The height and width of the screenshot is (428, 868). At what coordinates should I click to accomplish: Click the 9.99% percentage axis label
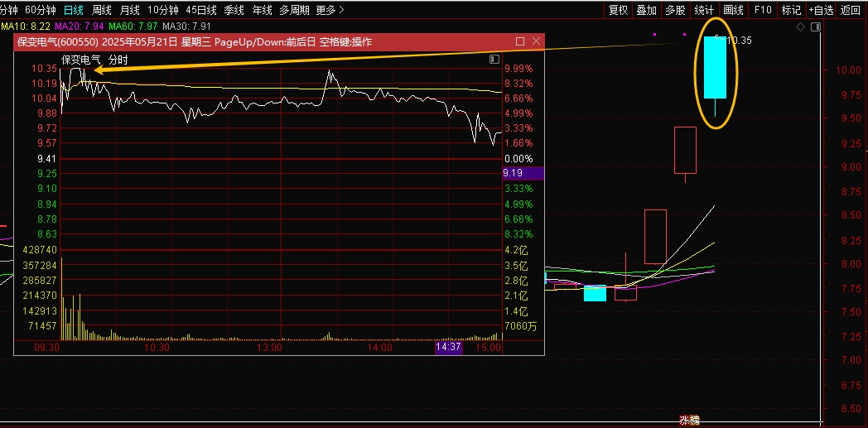pyautogui.click(x=518, y=69)
